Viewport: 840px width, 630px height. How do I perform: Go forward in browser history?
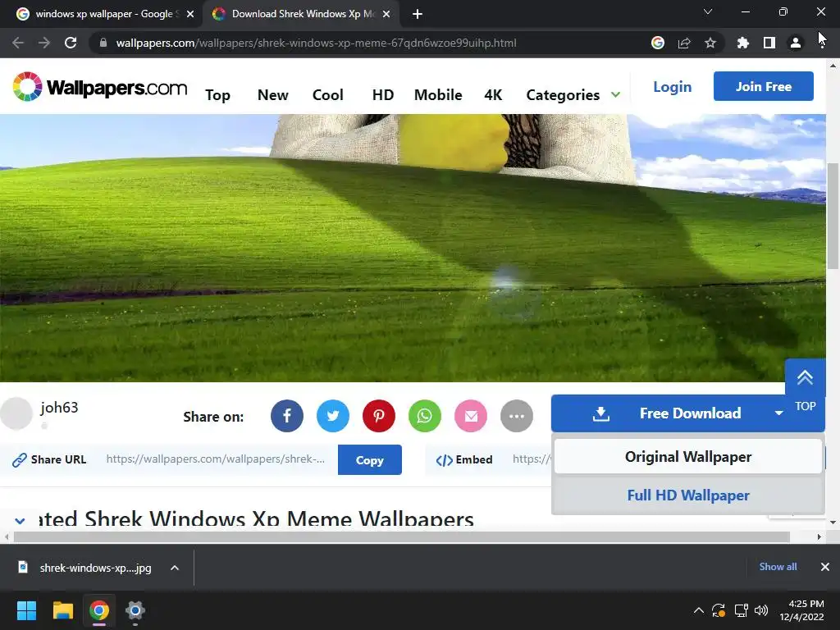[44, 43]
